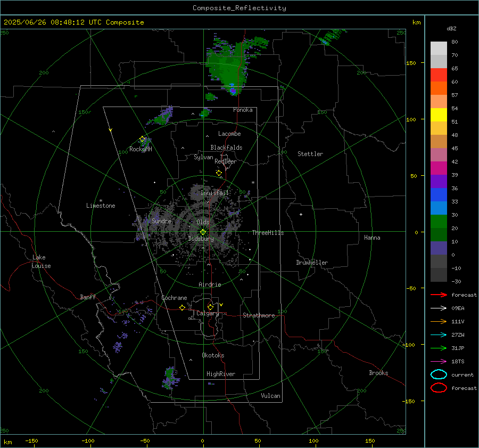
Task: Pick the light gray 80–70 dBZ swatch
Action: coord(439,48)
